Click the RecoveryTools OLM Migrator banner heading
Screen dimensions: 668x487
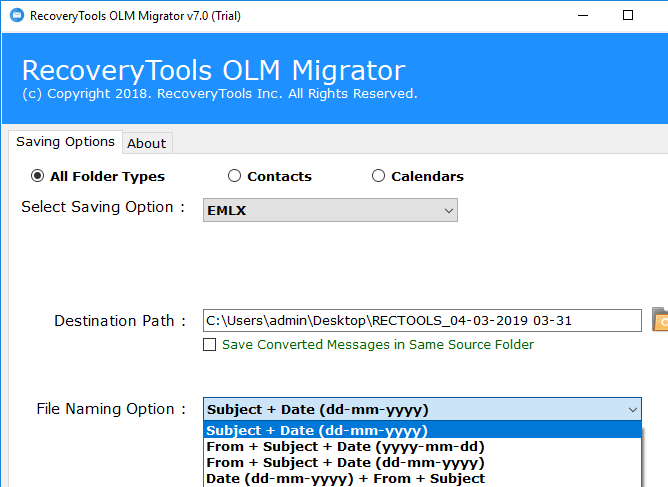pos(213,70)
